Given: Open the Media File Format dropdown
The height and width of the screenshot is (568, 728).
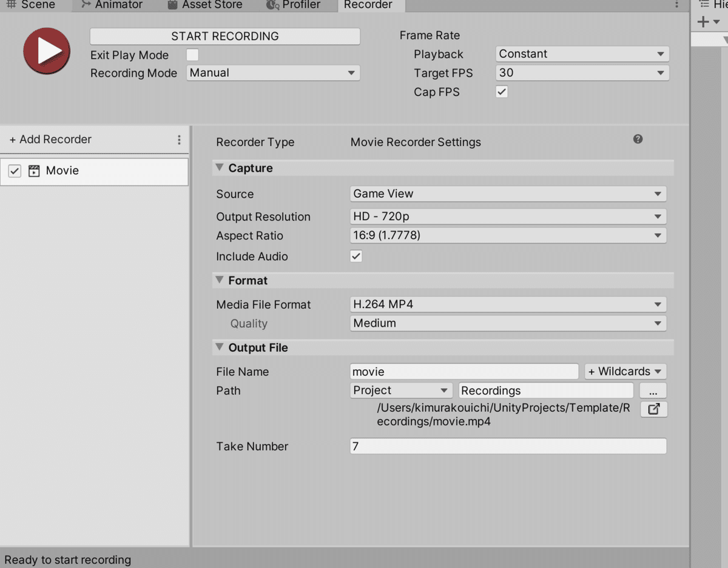Looking at the screenshot, I should coord(508,304).
